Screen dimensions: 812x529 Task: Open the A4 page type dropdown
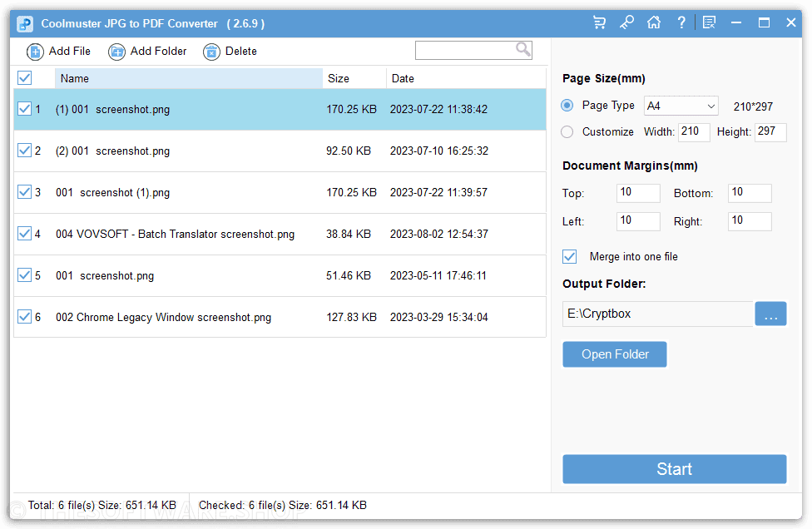coord(681,106)
